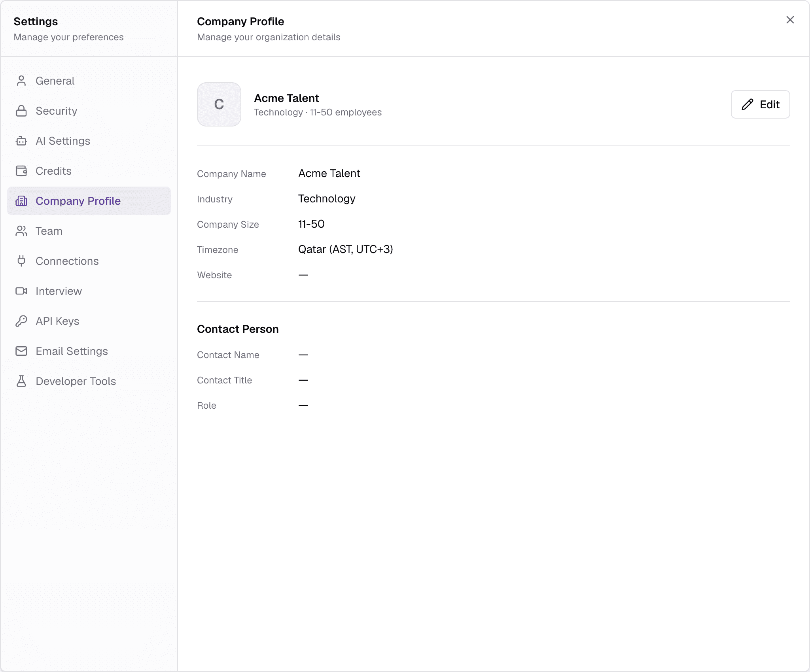Click the company avatar with letter C
Image resolution: width=810 pixels, height=672 pixels.
click(219, 104)
